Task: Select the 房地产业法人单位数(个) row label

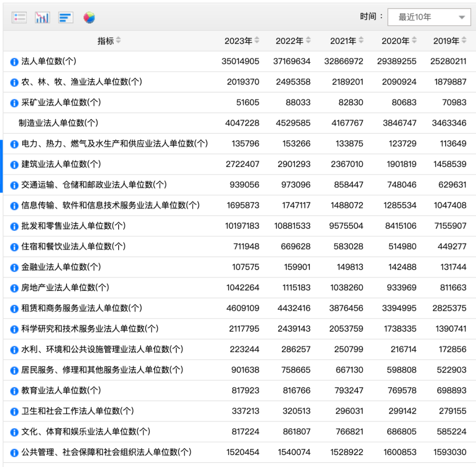Action: [65, 288]
